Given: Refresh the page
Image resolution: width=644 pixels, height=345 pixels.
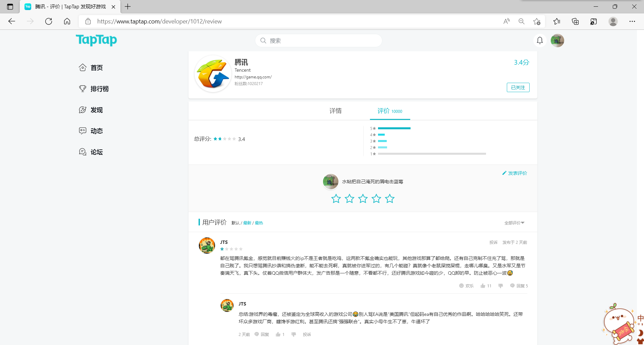Looking at the screenshot, I should (x=49, y=21).
